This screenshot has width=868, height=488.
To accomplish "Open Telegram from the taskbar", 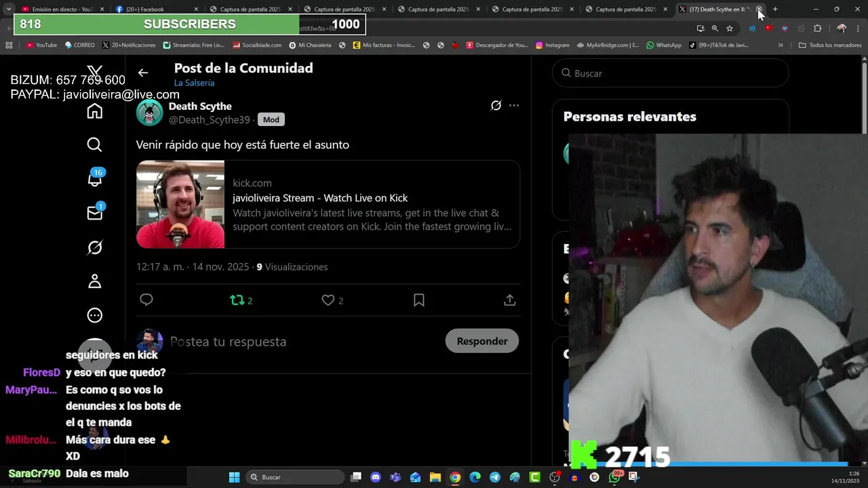I will tap(495, 477).
